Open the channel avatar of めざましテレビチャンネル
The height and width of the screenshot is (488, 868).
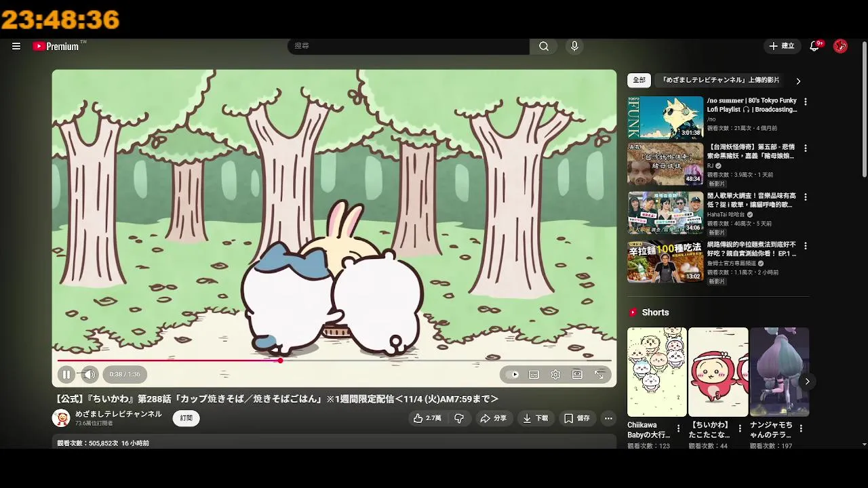point(61,418)
